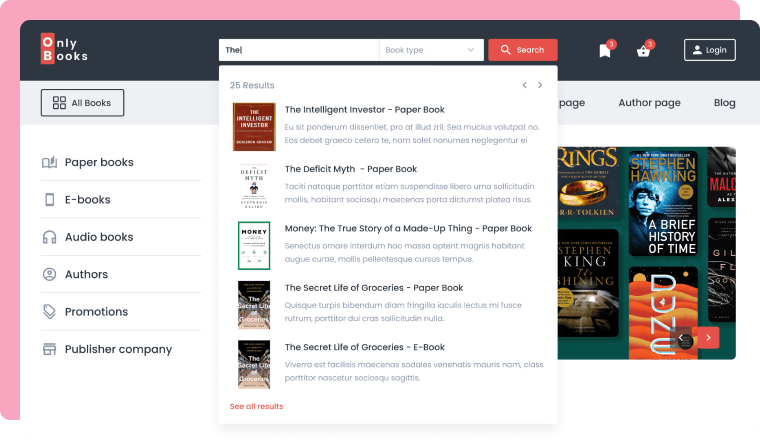Screen dimensions: 760x440
Task: Select 'Money: The True Story of a Made-Up Thing' result
Action: coord(408,228)
